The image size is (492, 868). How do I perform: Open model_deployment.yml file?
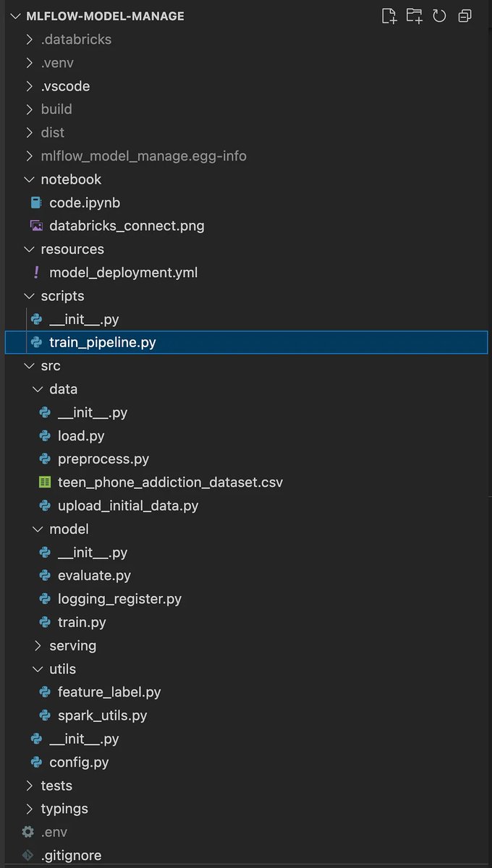tap(123, 273)
